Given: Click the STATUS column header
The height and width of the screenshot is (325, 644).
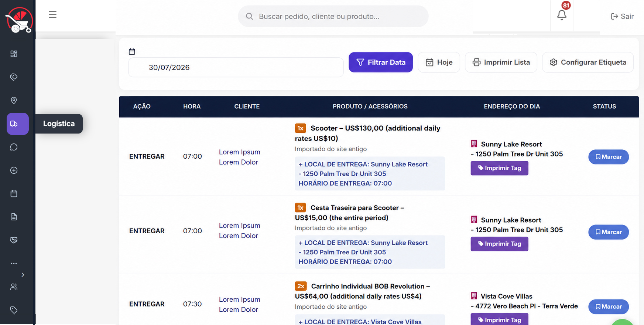Looking at the screenshot, I should tap(604, 106).
